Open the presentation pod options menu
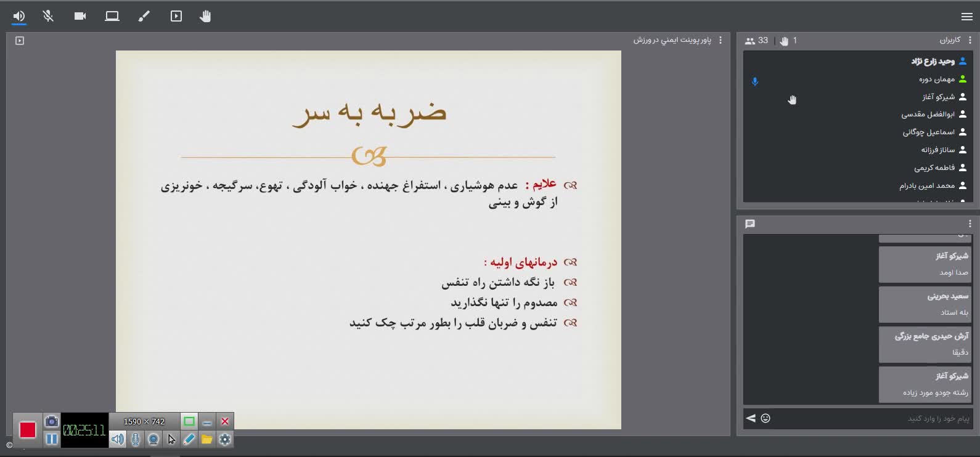Image resolution: width=980 pixels, height=457 pixels. tap(721, 40)
